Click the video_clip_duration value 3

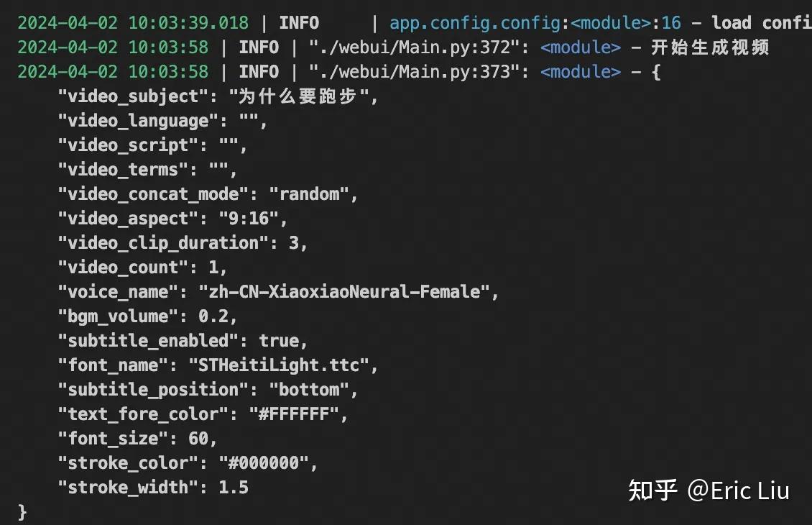tap(294, 243)
